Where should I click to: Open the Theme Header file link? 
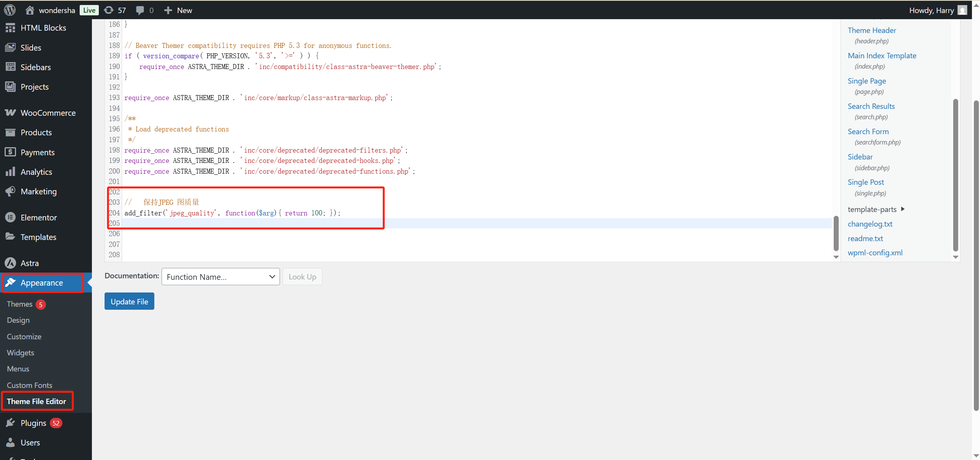(872, 30)
